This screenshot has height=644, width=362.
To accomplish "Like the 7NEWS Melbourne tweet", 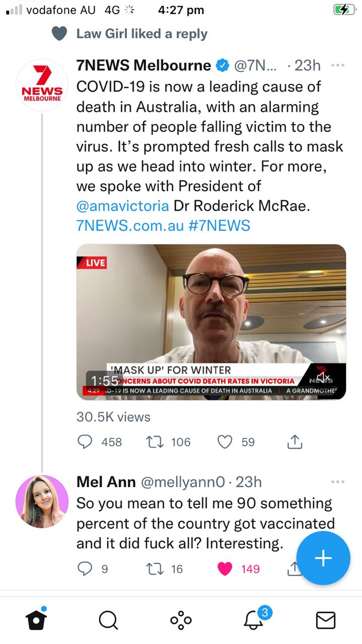I will tap(225, 442).
